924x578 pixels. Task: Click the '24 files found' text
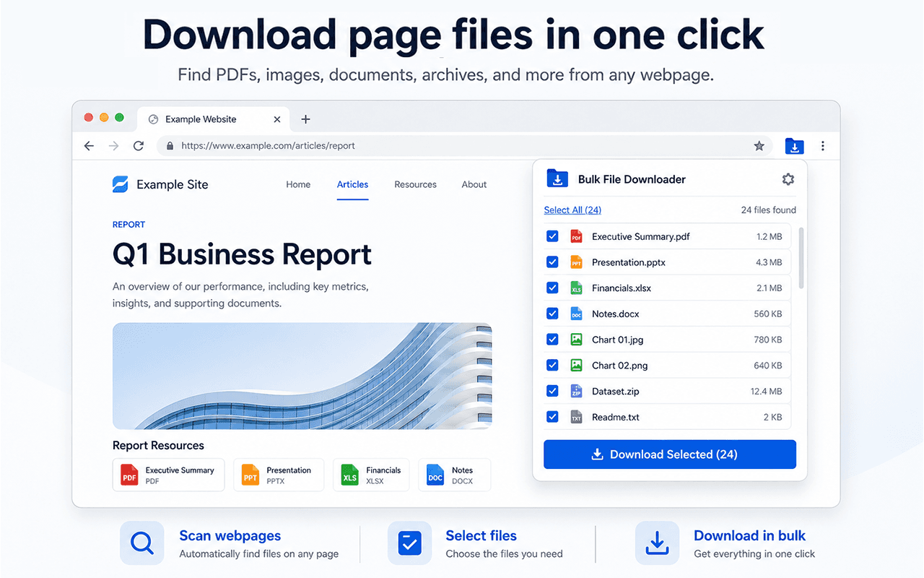769,210
